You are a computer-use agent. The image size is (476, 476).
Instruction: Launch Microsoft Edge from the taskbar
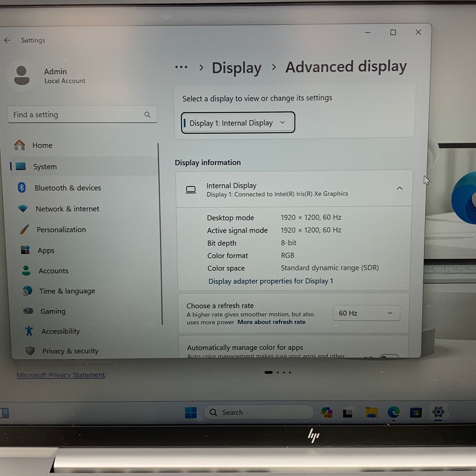click(x=394, y=412)
